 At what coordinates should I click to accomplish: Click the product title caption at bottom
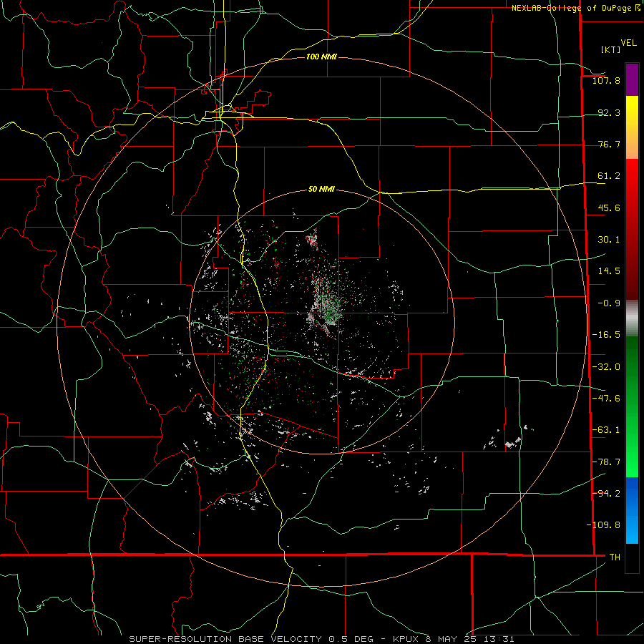tap(321, 639)
